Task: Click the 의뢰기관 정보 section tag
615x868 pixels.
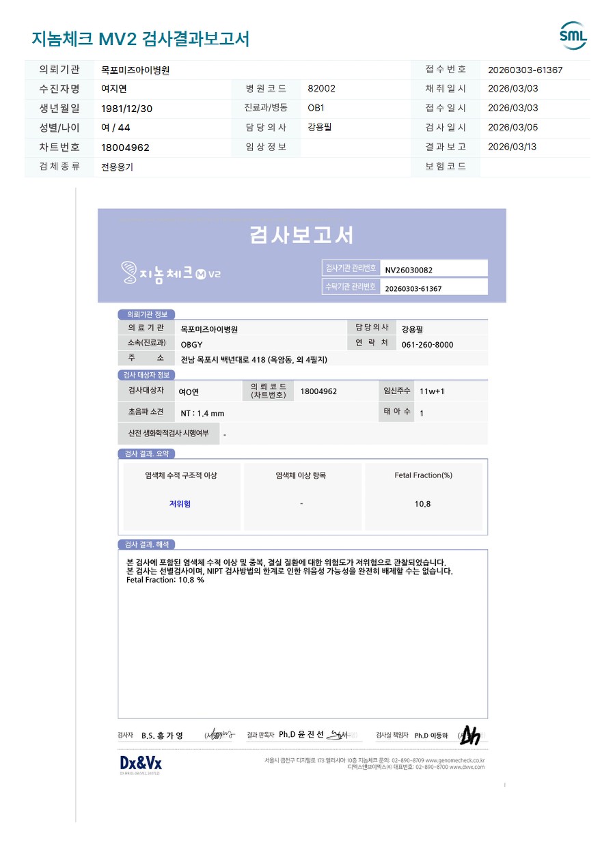Action: 146,315
